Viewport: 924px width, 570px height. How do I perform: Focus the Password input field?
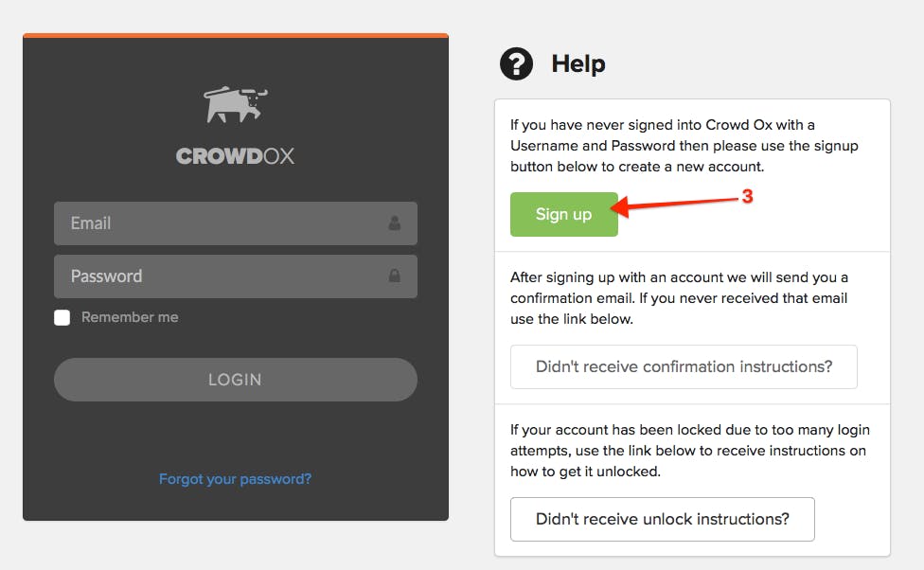[236, 276]
